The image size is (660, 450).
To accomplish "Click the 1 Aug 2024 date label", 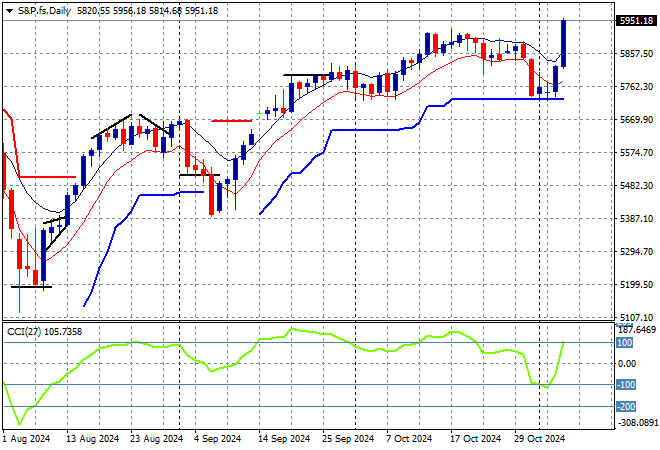I will (x=27, y=439).
